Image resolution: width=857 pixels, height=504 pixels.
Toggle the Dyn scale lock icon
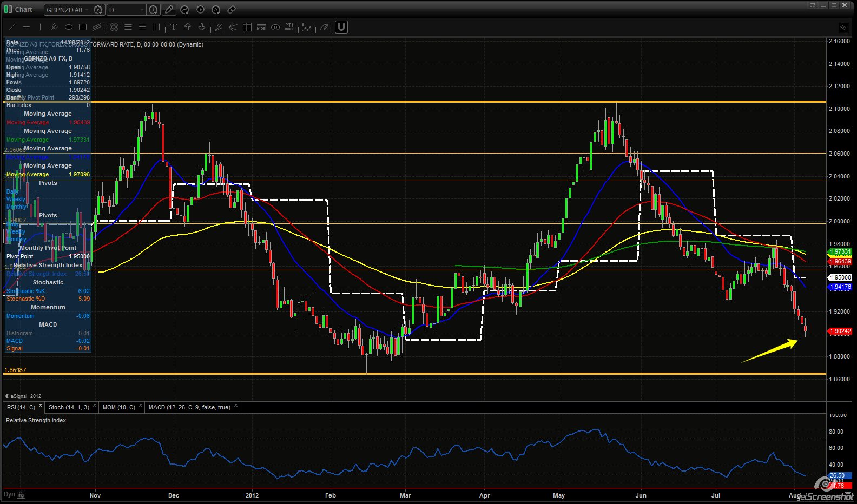(x=21, y=494)
